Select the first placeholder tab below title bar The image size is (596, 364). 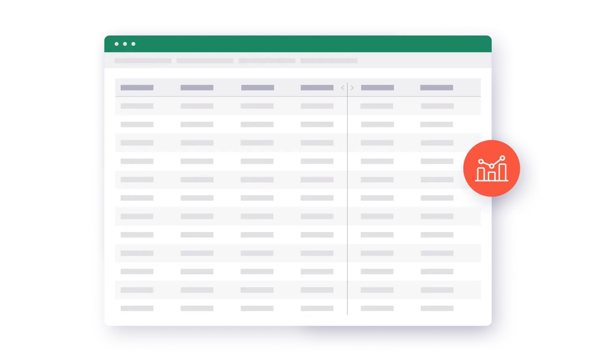coord(143,61)
